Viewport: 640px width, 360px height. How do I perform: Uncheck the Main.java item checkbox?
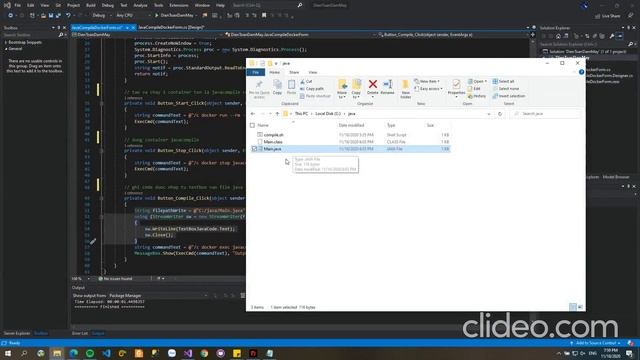(x=254, y=149)
